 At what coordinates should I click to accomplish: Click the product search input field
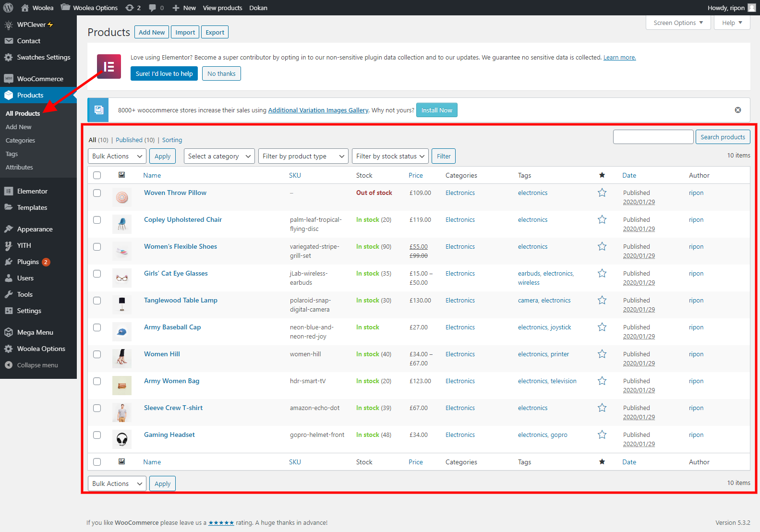point(653,137)
